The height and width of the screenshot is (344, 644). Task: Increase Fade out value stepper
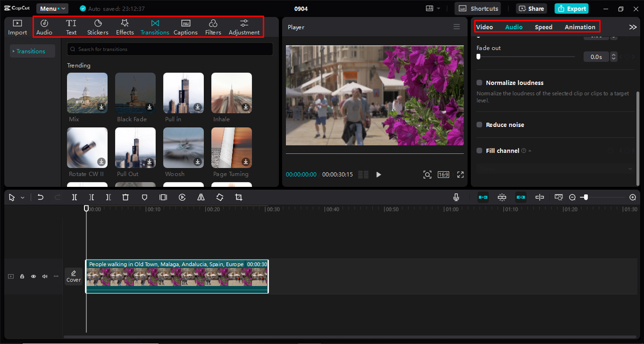[x=613, y=54]
